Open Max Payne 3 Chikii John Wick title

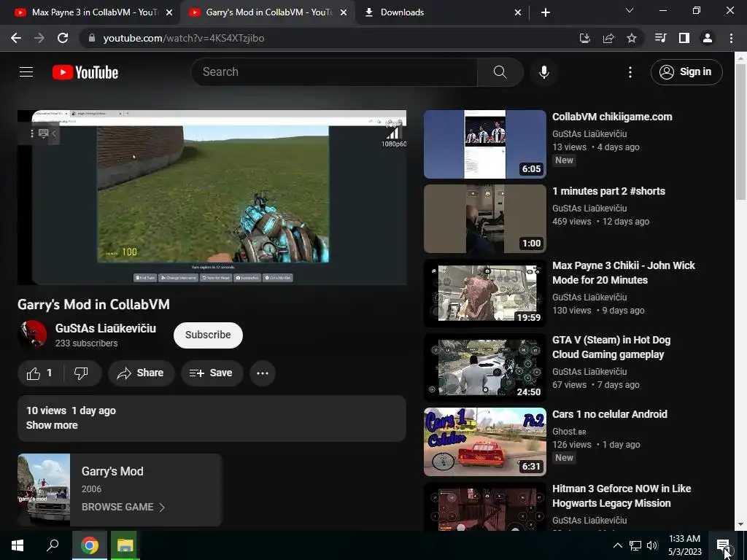click(x=623, y=273)
